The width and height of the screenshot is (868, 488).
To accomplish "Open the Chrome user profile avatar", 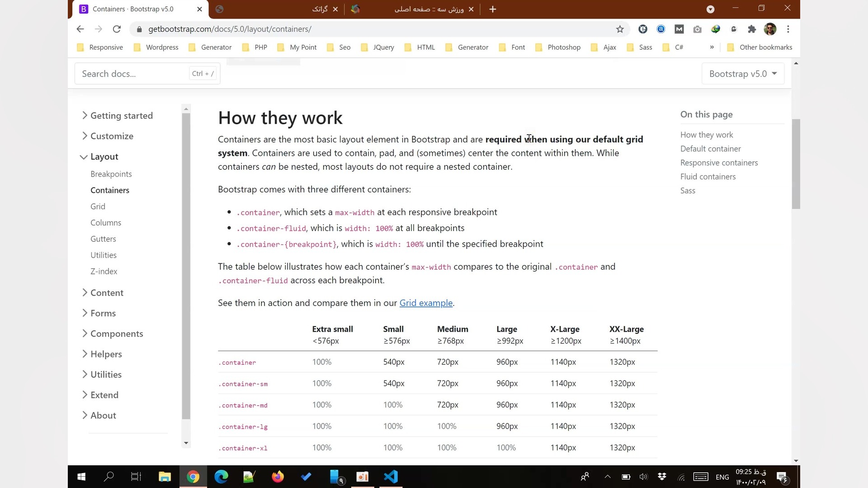I will tap(770, 29).
